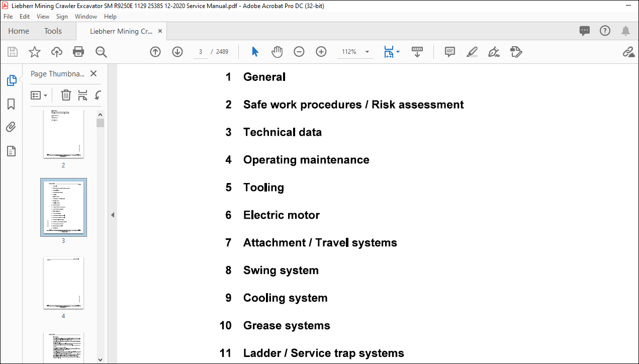Select the page 4 thumbnail
This screenshot has width=639, height=364.
(x=63, y=283)
